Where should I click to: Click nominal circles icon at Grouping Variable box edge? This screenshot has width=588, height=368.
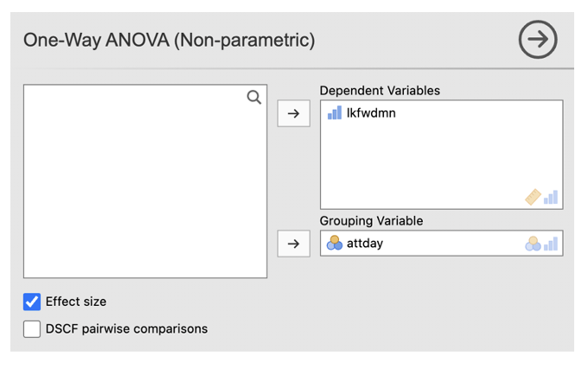pyautogui.click(x=533, y=244)
